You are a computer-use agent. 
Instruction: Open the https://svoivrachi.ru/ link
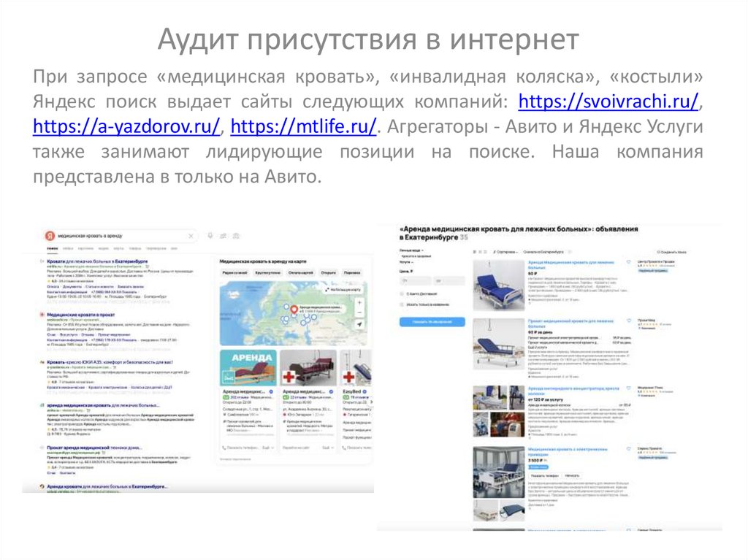(608, 101)
